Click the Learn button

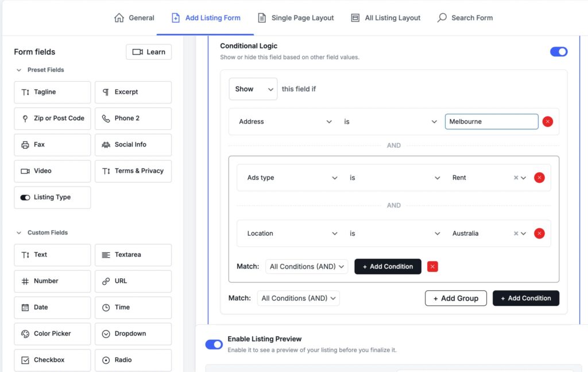(149, 52)
